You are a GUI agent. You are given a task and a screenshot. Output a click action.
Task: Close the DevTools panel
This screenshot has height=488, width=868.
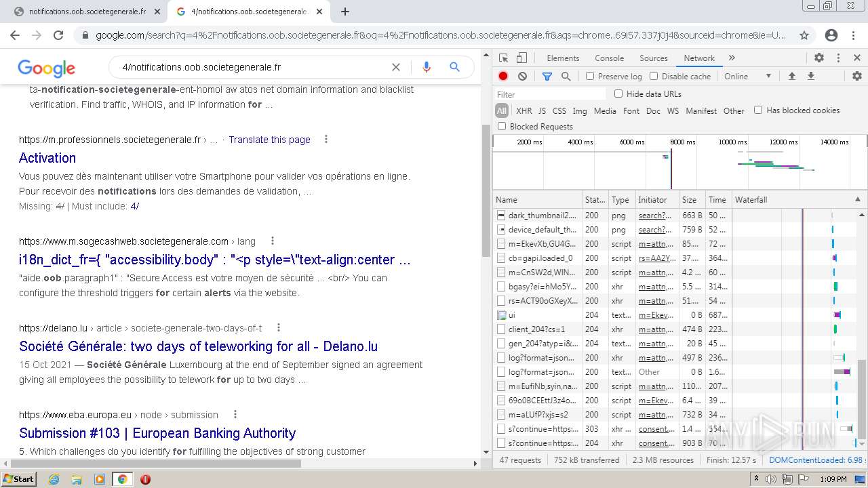[x=857, y=58]
